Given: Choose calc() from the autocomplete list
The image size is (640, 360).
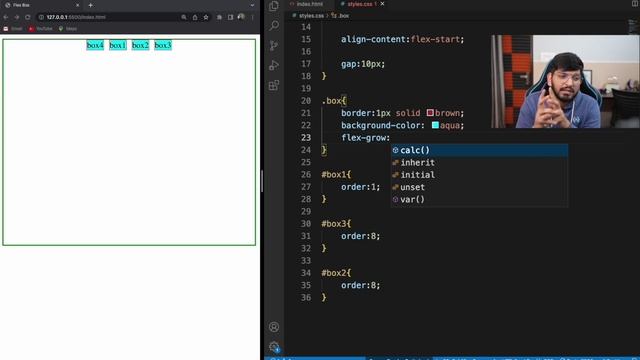Looking at the screenshot, I should tap(479, 150).
